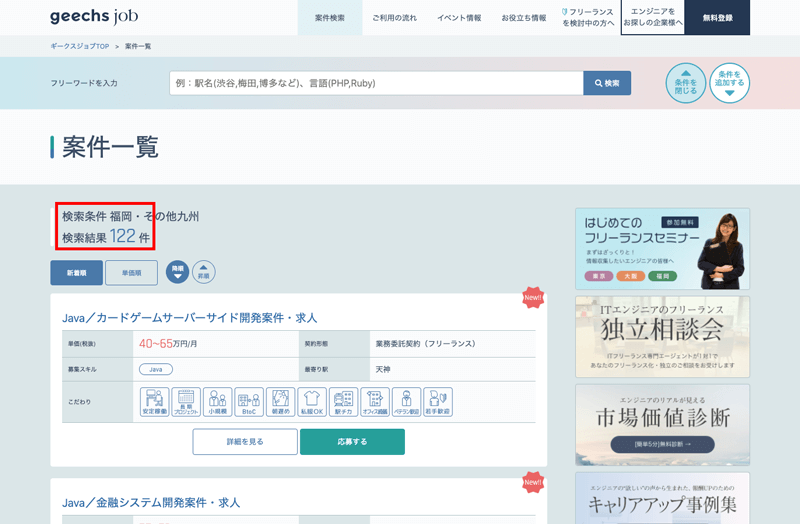Sort results by 単価順
The image size is (800, 524).
(x=131, y=273)
